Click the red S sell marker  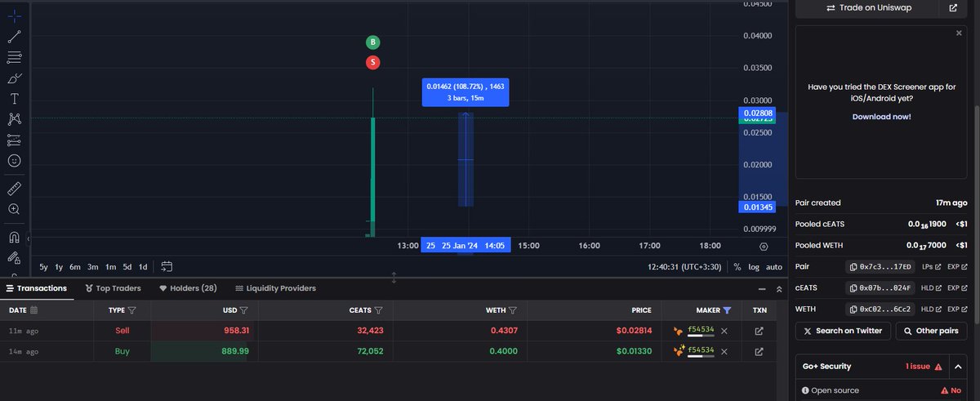click(372, 62)
